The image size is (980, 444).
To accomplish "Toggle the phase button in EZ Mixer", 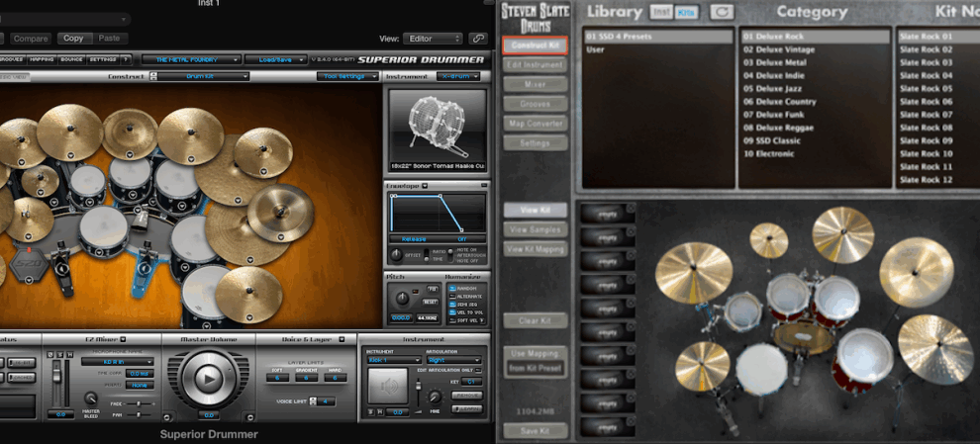I will coord(50,355).
